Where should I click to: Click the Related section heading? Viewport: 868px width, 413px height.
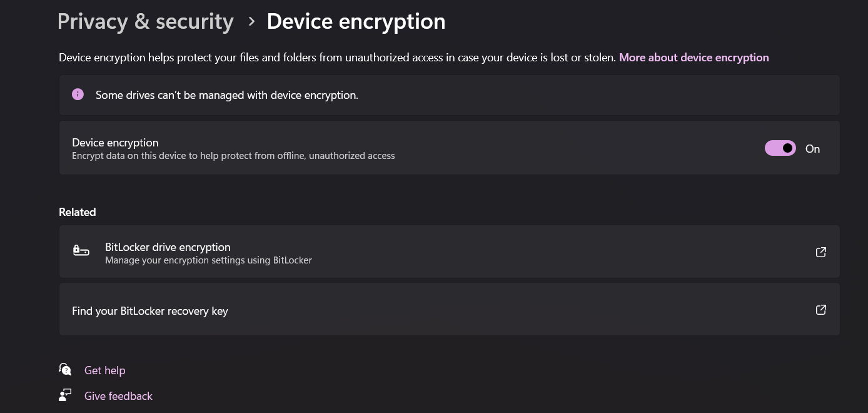77,212
